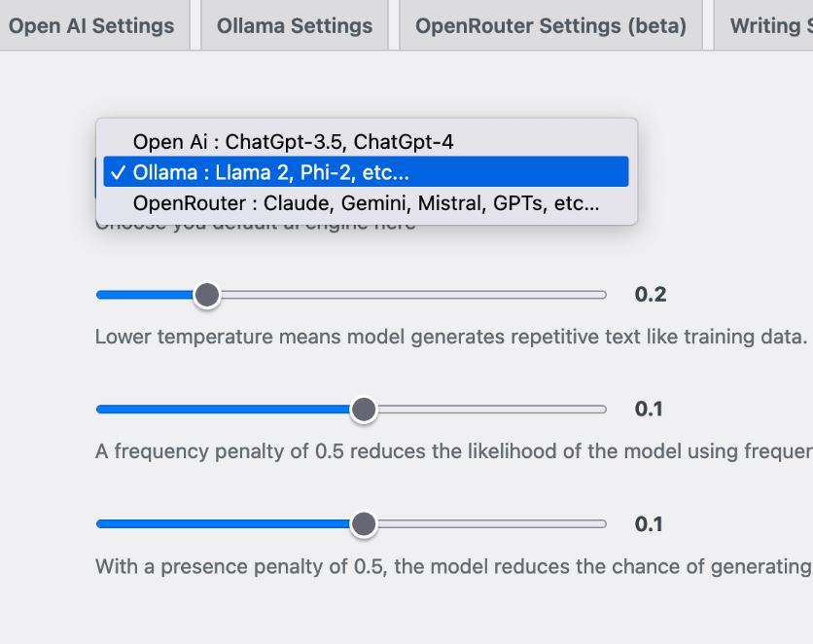Screen dimensions: 813x644
Task: Open the partially visible Writing tab
Action: coord(763,25)
